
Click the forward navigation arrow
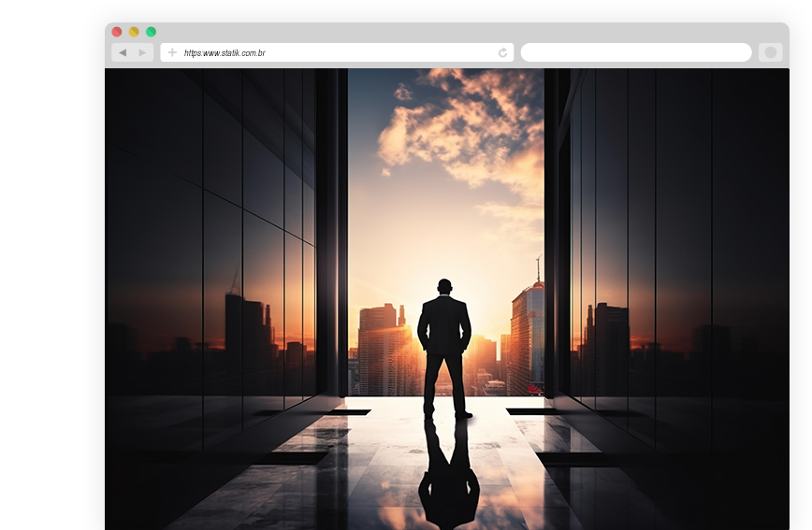point(142,52)
